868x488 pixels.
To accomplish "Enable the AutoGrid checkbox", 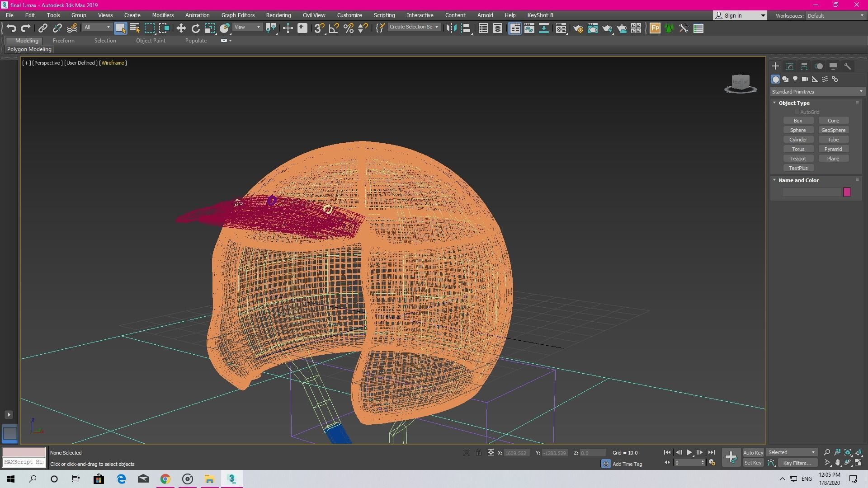I will pos(797,112).
